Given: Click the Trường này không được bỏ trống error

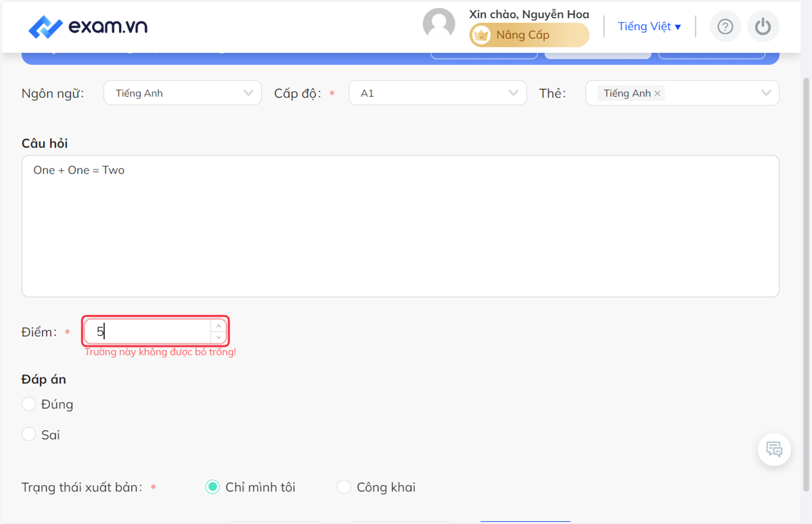Looking at the screenshot, I should (x=160, y=352).
